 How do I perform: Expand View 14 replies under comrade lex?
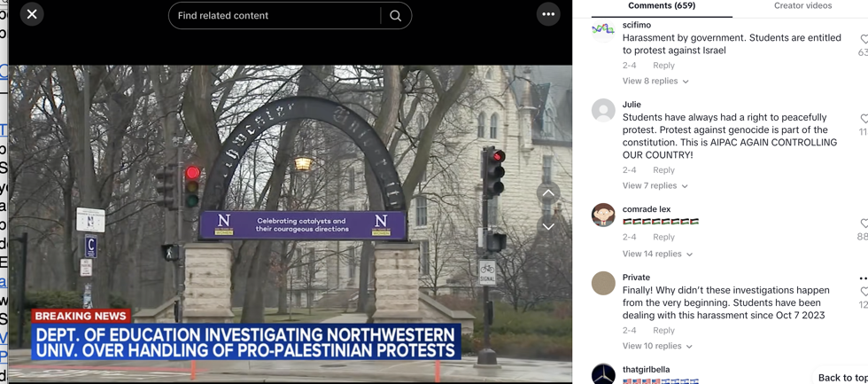point(657,255)
